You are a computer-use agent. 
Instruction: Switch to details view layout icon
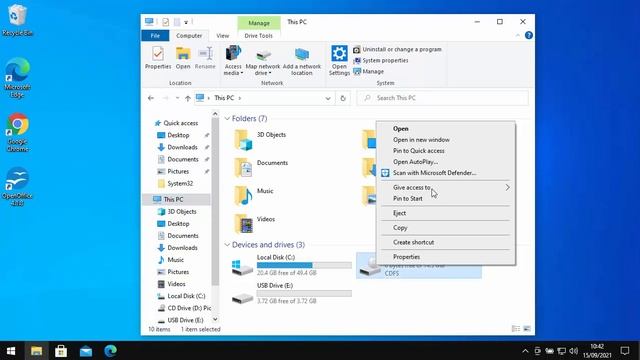click(516, 329)
